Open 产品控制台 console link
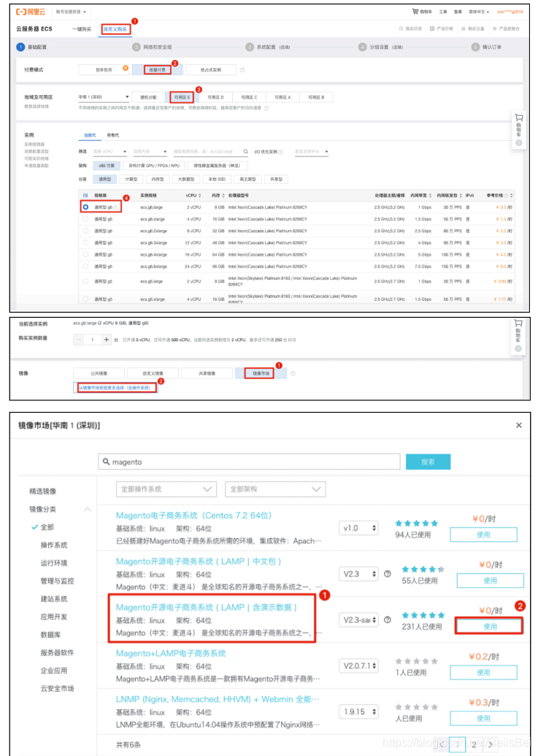Image resolution: width=538 pixels, height=756 pixels. point(506,28)
